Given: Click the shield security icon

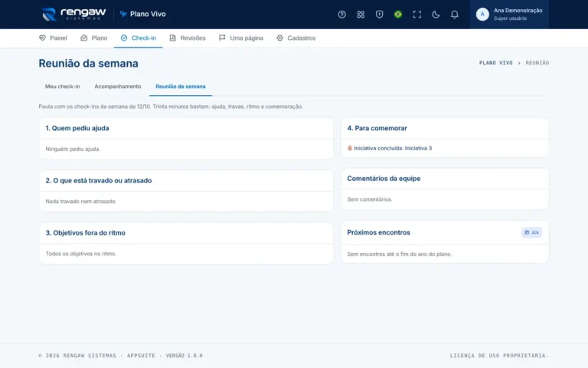Looking at the screenshot, I should click(x=379, y=15).
